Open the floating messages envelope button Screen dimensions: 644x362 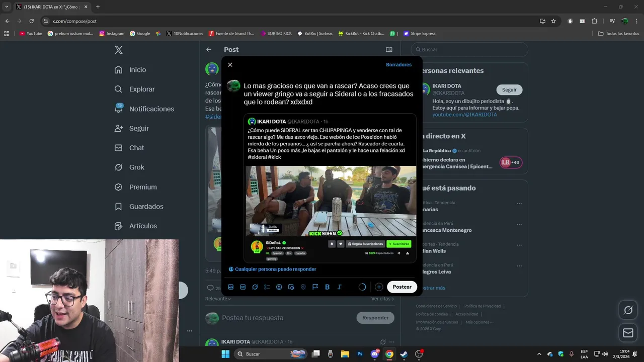pyautogui.click(x=628, y=333)
